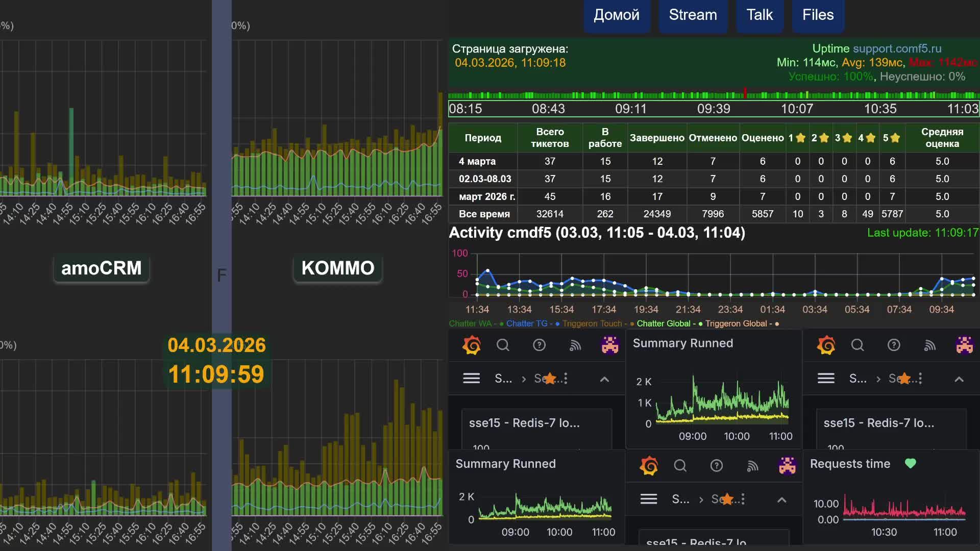
Task: Open search in the bottom-middle Grafana panel
Action: point(680,466)
